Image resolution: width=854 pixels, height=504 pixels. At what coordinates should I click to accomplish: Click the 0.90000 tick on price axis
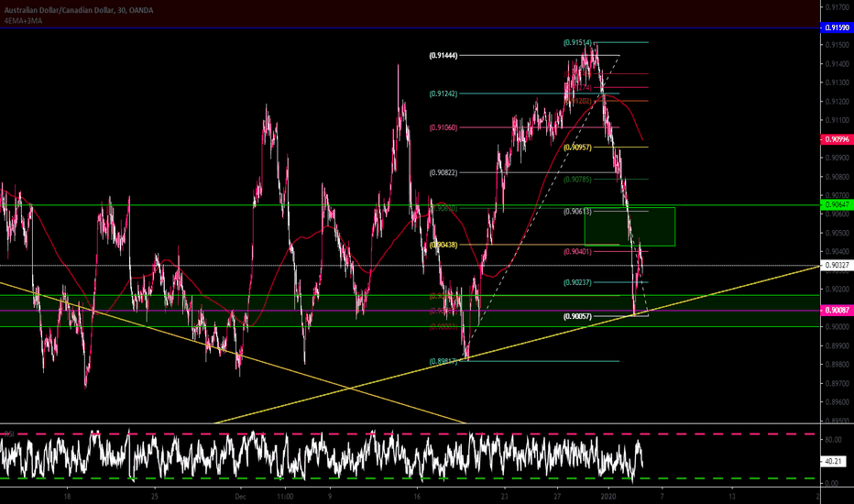(838, 327)
